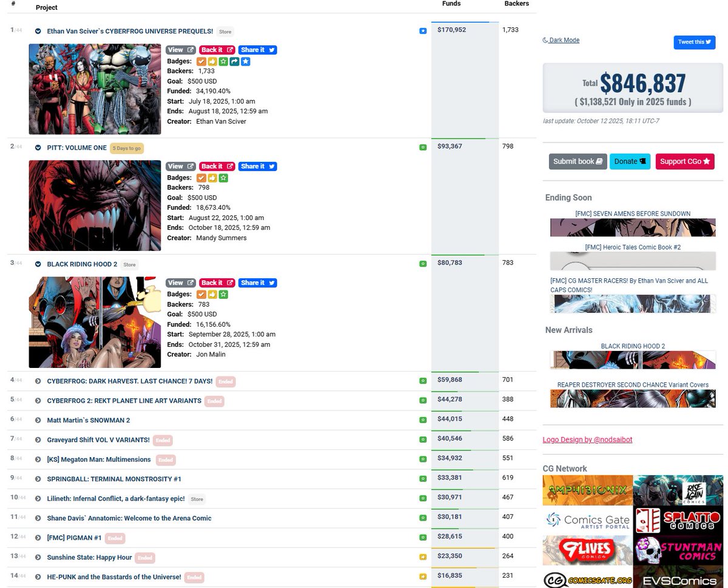
Task: Expand the SPRINGBALL: TERMINAL MONSTROSITY row
Action: (x=38, y=479)
